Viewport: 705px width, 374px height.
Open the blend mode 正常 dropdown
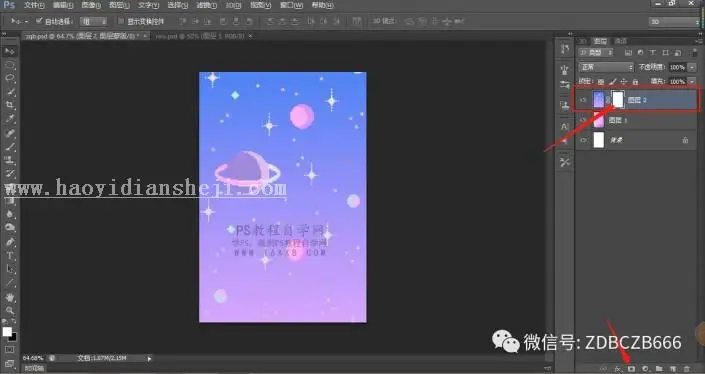pyautogui.click(x=606, y=67)
